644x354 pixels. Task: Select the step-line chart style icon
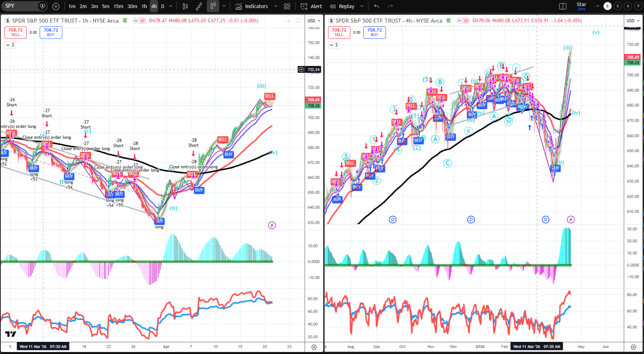[x=199, y=6]
